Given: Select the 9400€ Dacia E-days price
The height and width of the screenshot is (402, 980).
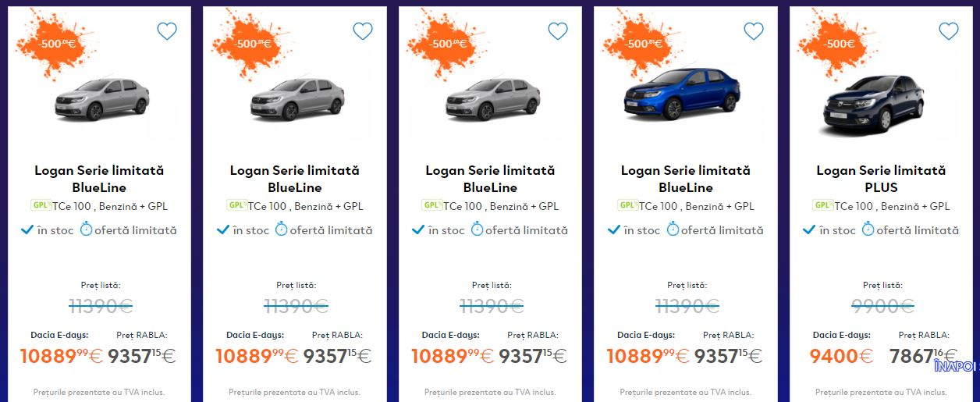Looking at the screenshot, I should pyautogui.click(x=841, y=357).
